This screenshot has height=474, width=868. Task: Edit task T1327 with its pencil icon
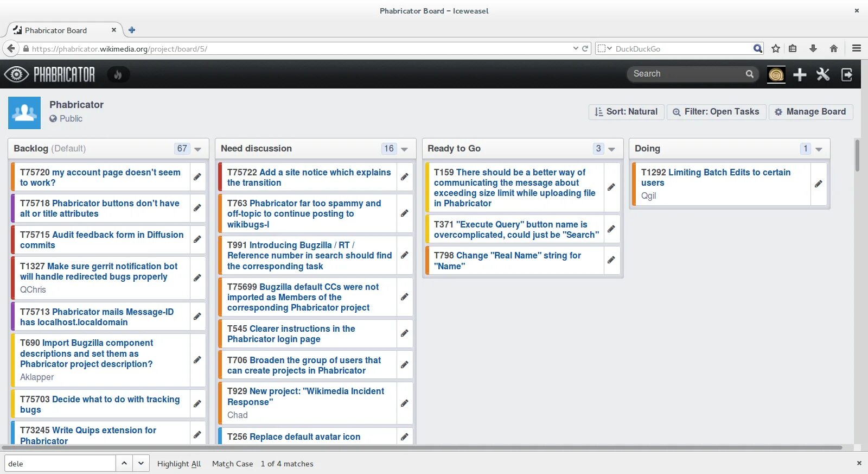tap(197, 278)
